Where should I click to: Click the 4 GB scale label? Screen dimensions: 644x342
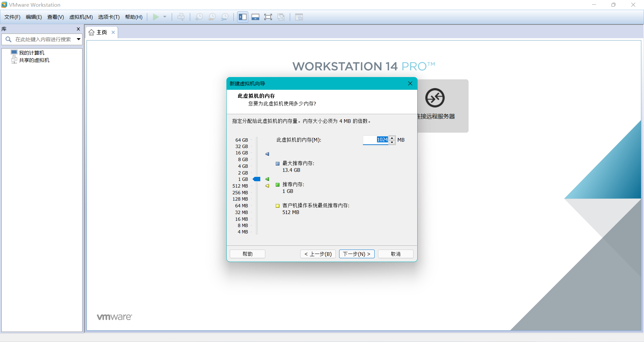tap(243, 166)
